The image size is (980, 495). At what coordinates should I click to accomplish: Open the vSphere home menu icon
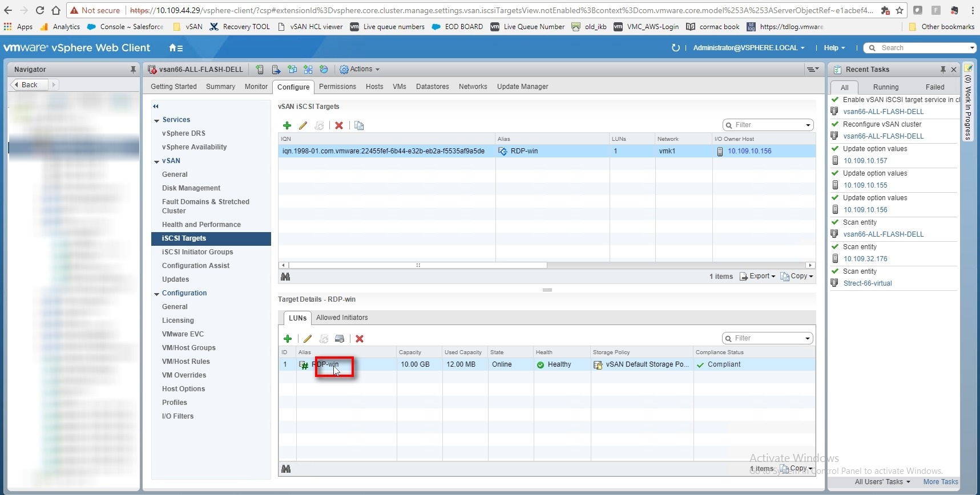click(176, 48)
